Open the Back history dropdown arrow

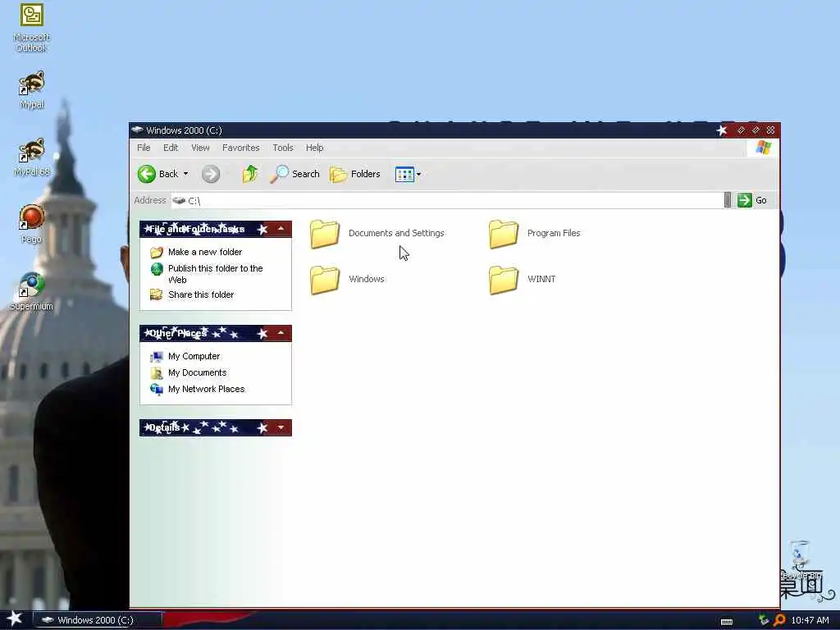186,174
